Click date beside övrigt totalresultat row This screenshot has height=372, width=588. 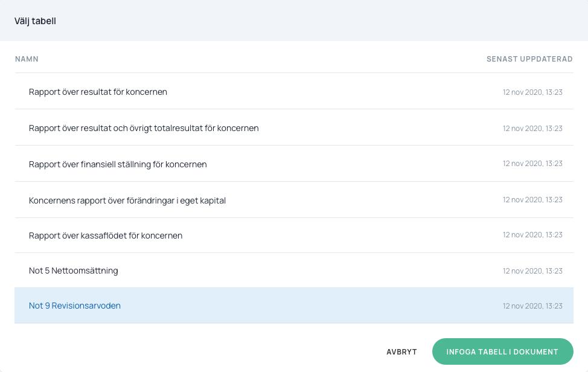click(x=532, y=129)
